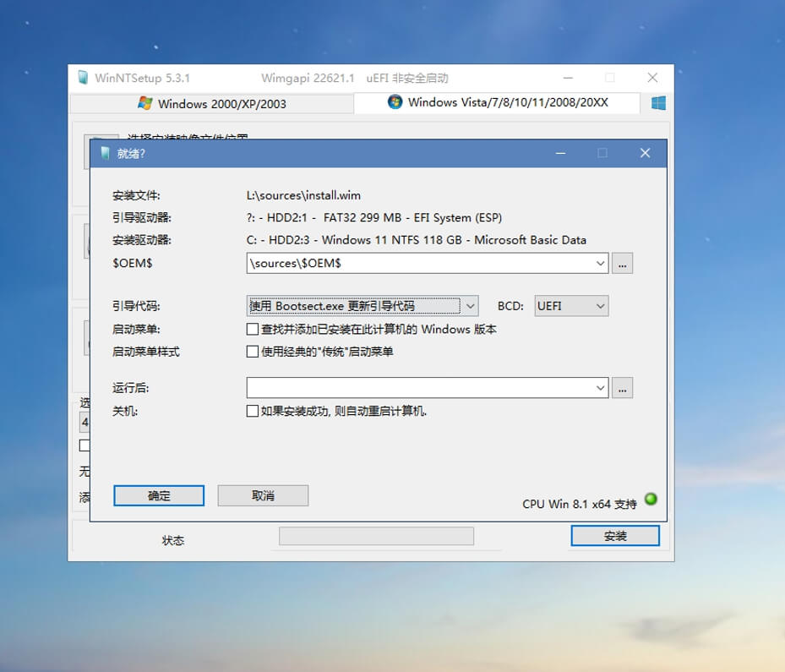785x672 pixels.
Task: Maximize the 就绪? dialog window
Action: click(602, 153)
